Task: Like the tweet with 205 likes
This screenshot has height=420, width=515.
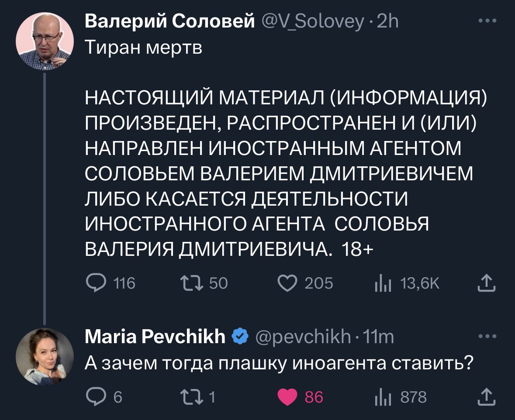Action: (x=287, y=283)
